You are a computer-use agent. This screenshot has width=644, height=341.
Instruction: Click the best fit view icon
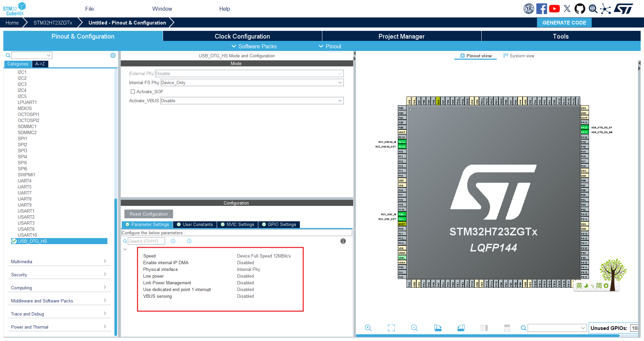[391, 328]
